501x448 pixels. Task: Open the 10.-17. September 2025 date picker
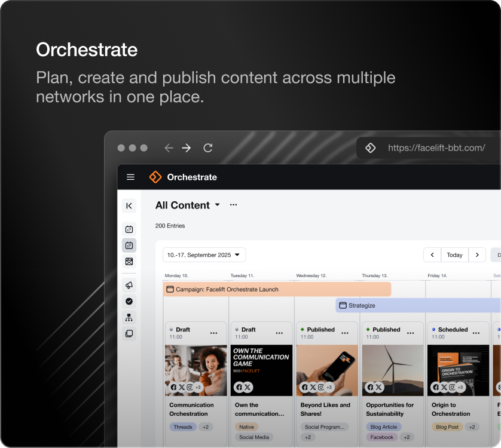coord(204,255)
